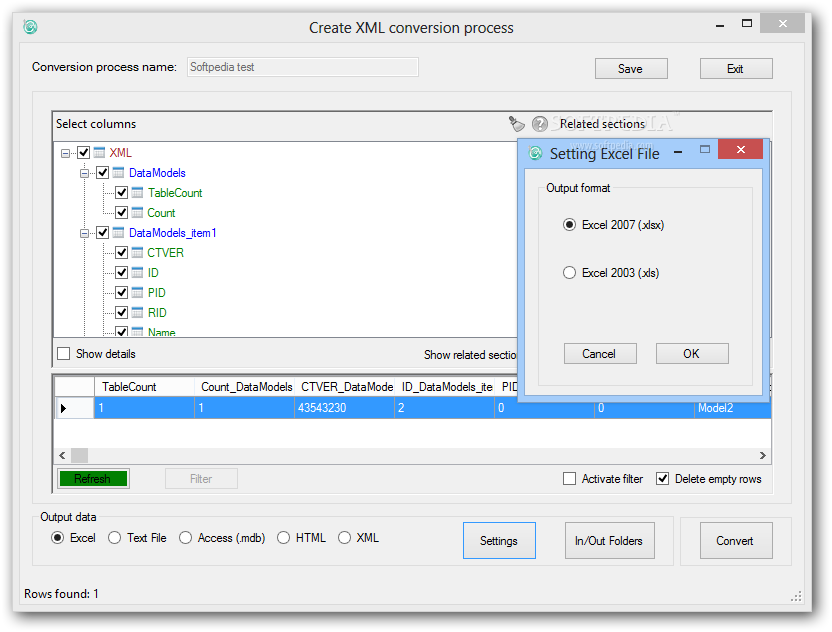The width and height of the screenshot is (832, 632).
Task: Uncheck the CTVER checkbox
Action: pyautogui.click(x=122, y=253)
